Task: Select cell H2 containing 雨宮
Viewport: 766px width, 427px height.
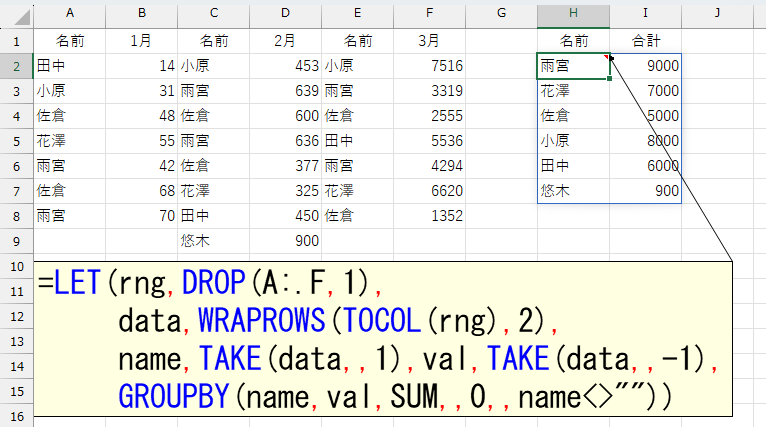Action: click(573, 66)
